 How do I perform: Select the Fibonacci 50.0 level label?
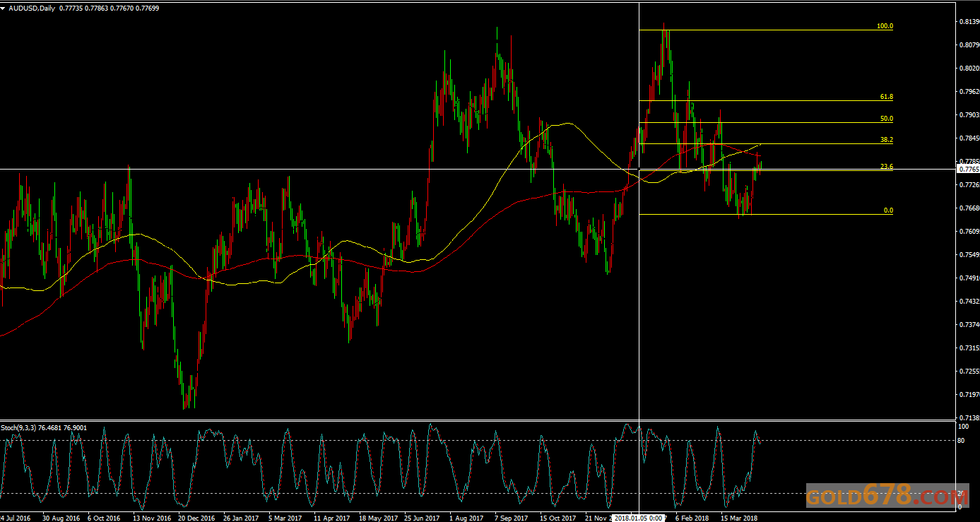pos(887,119)
